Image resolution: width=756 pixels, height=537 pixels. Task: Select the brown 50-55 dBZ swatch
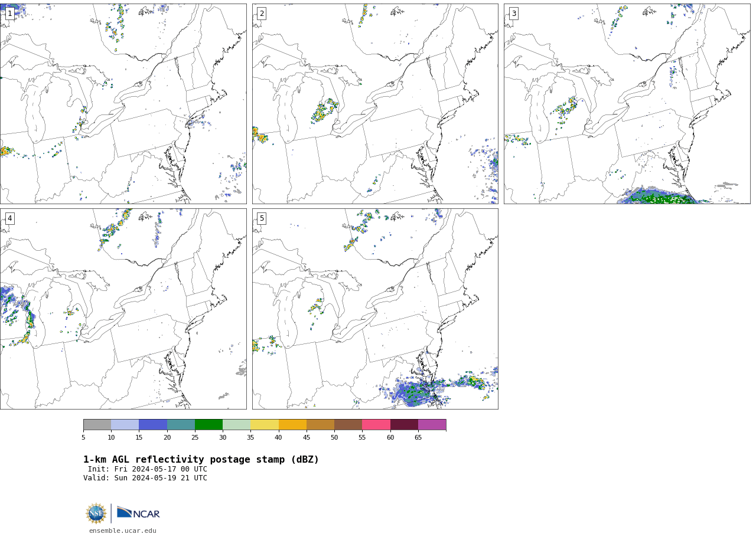click(348, 425)
